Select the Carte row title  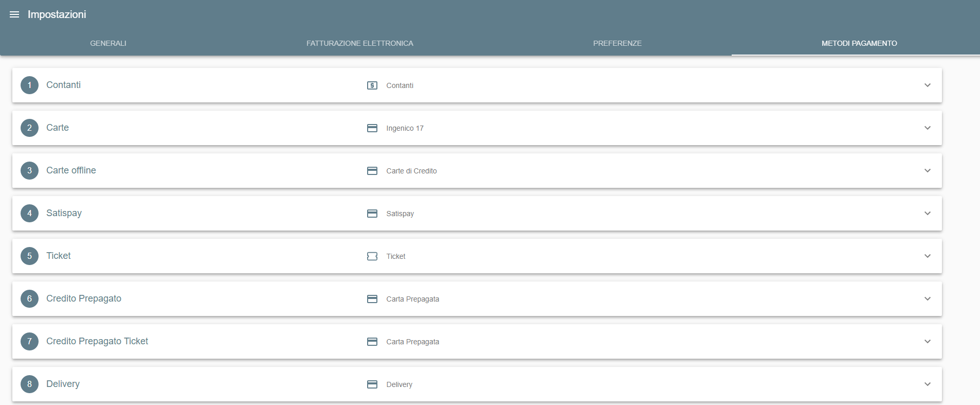pos(58,128)
